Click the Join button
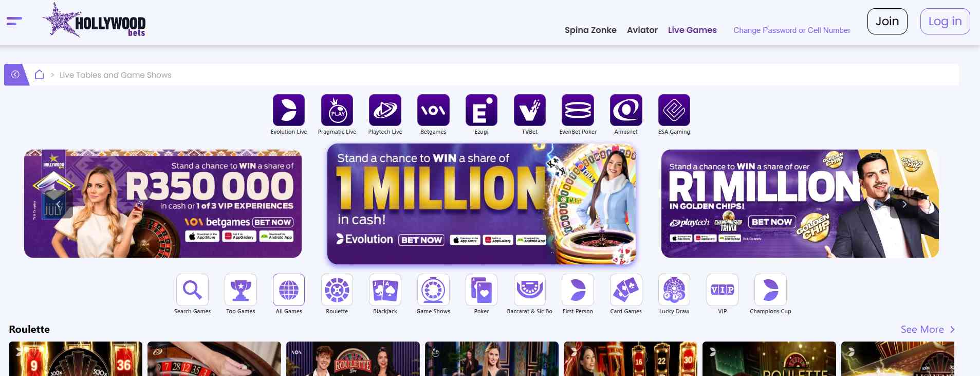 tap(887, 21)
